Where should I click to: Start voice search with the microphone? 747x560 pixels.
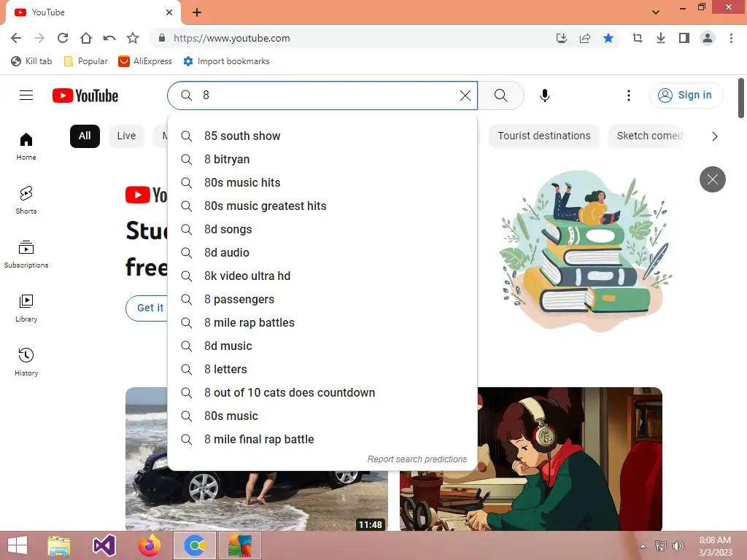tap(544, 96)
